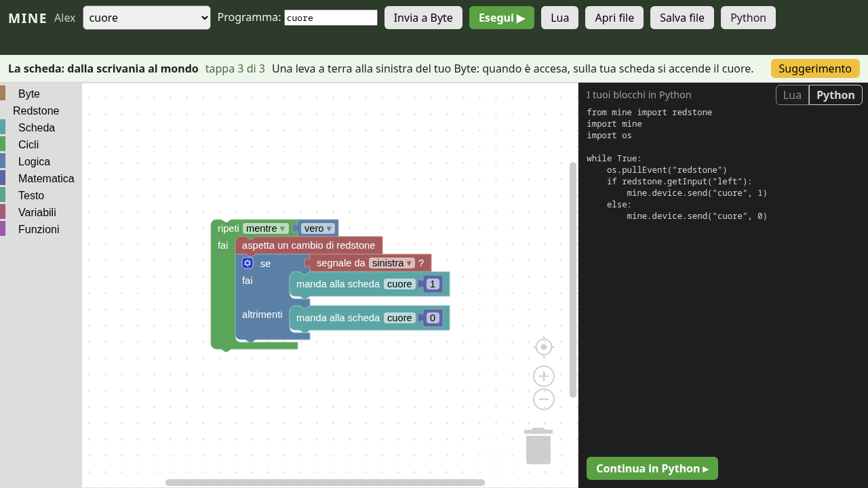Open the Byte block category
The image size is (868, 488).
click(41, 94)
